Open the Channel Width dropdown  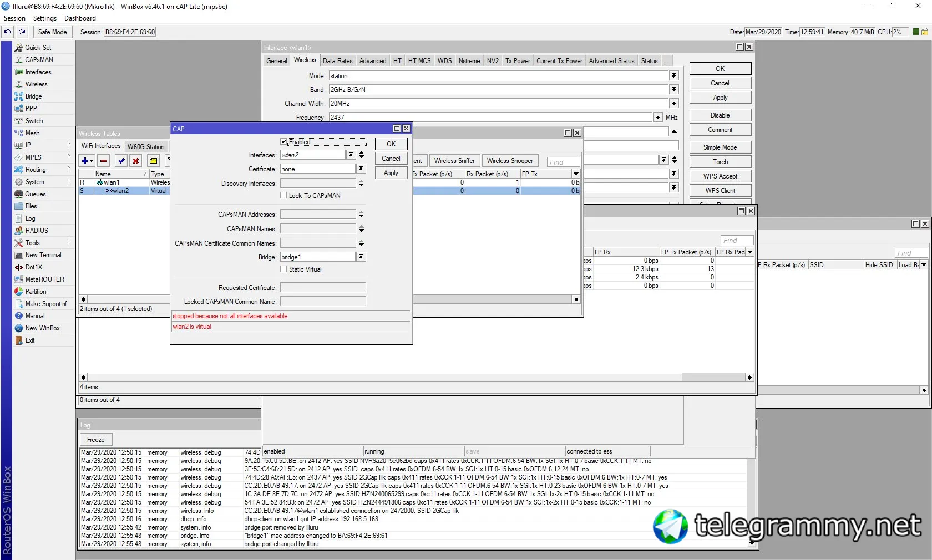[x=674, y=104]
